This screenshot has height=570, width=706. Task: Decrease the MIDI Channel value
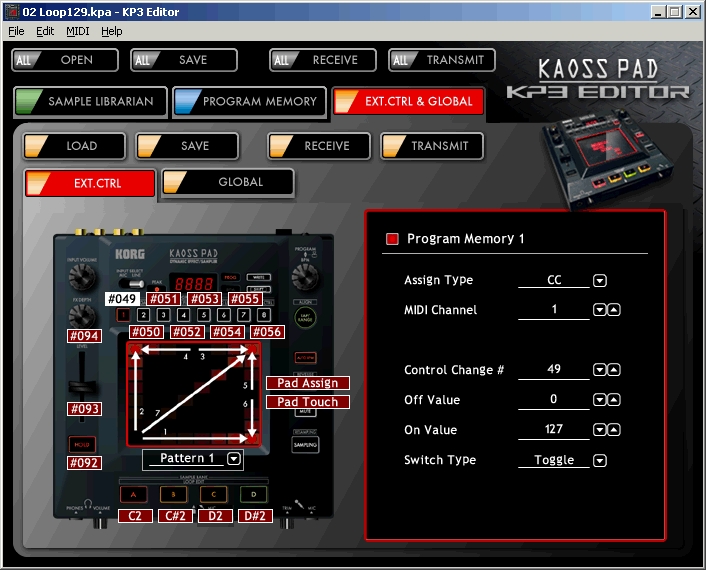pyautogui.click(x=599, y=310)
